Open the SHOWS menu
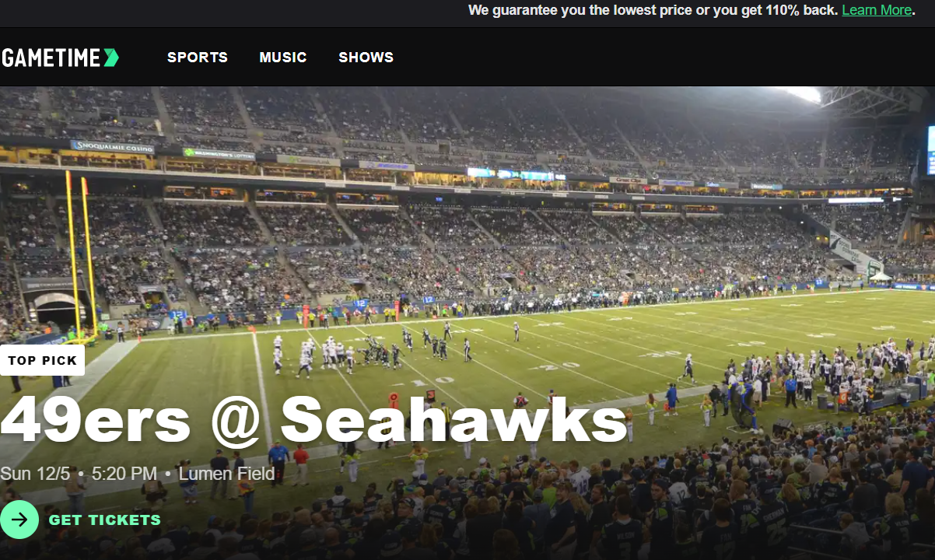935x560 pixels. (366, 58)
